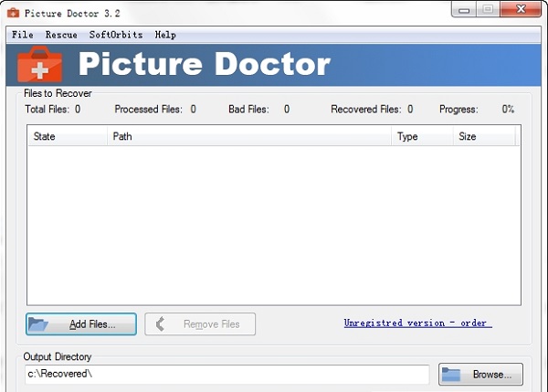Click the Processed Files: 0 counter
Image resolution: width=548 pixels, height=392 pixels.
tap(155, 109)
